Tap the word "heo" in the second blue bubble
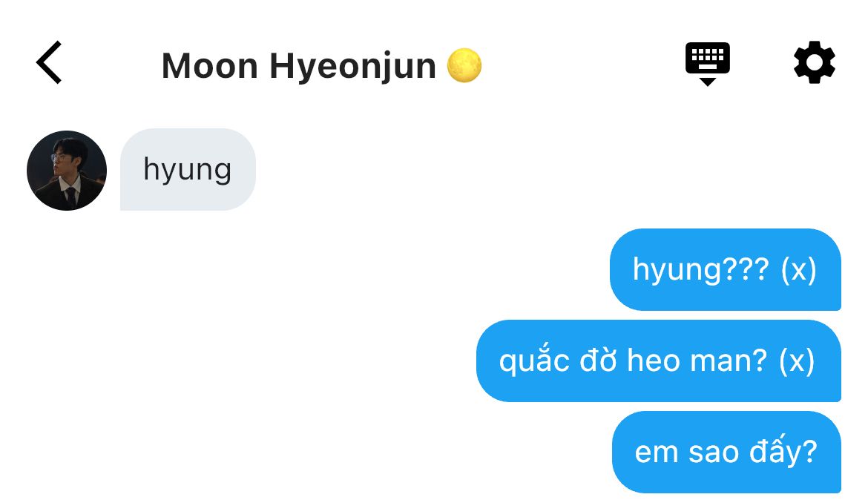 pyautogui.click(x=654, y=361)
